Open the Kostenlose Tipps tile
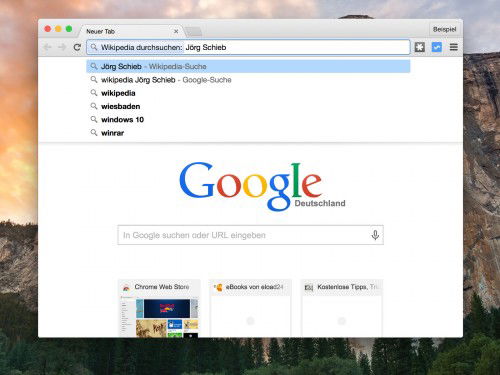The height and width of the screenshot is (375, 500). coord(342,308)
